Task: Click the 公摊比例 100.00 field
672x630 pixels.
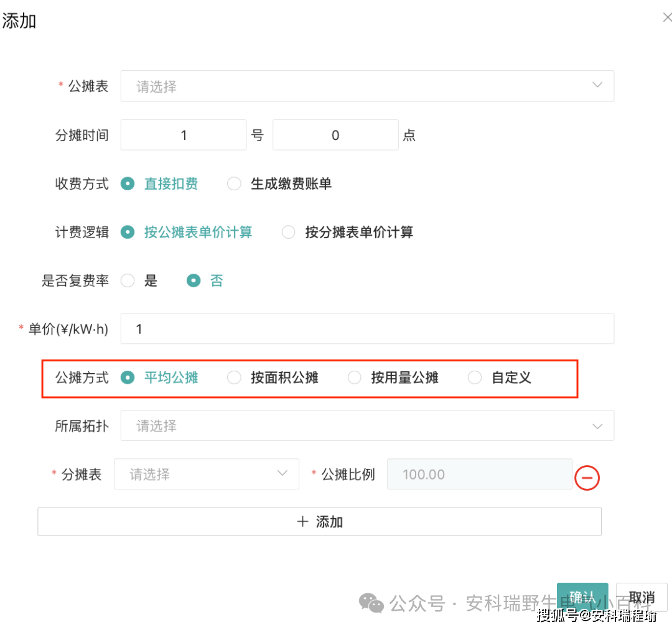Action: pyautogui.click(x=480, y=474)
